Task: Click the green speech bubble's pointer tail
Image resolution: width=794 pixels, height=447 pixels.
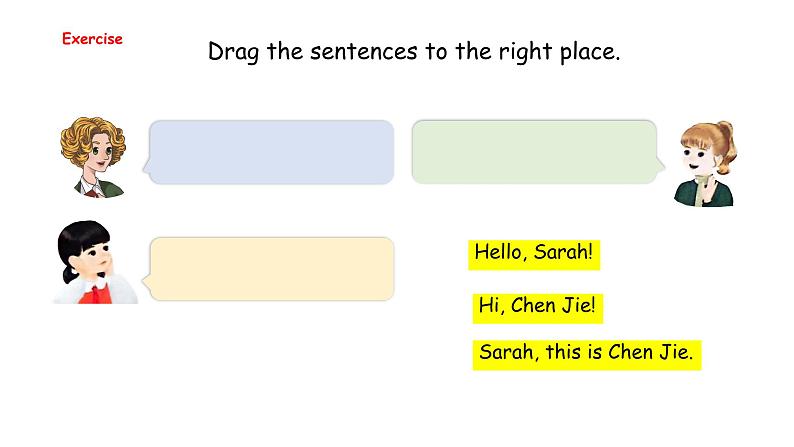Action: tap(660, 166)
